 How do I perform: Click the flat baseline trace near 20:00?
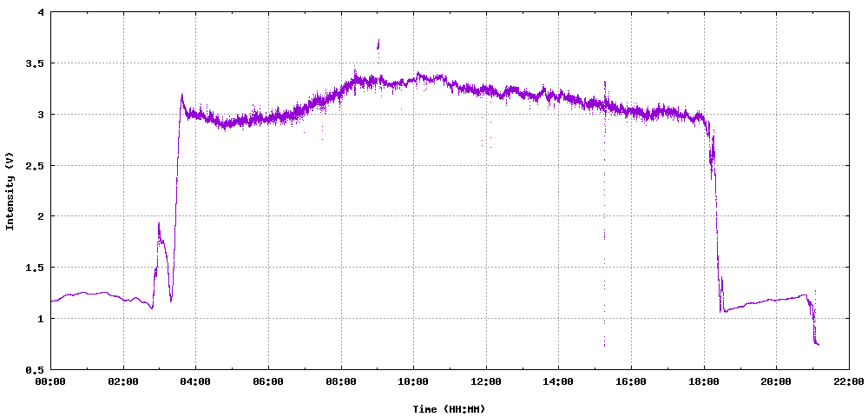[x=775, y=300]
